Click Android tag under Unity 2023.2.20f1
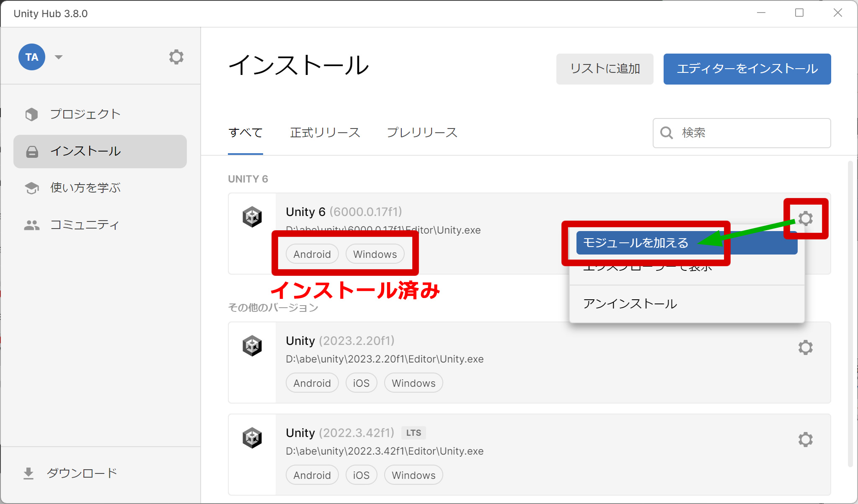 click(312, 383)
